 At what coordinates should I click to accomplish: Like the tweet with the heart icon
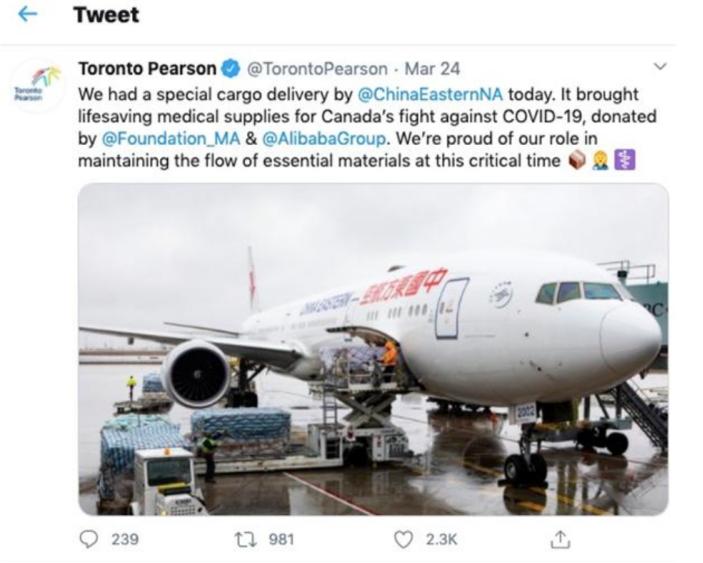tap(403, 539)
